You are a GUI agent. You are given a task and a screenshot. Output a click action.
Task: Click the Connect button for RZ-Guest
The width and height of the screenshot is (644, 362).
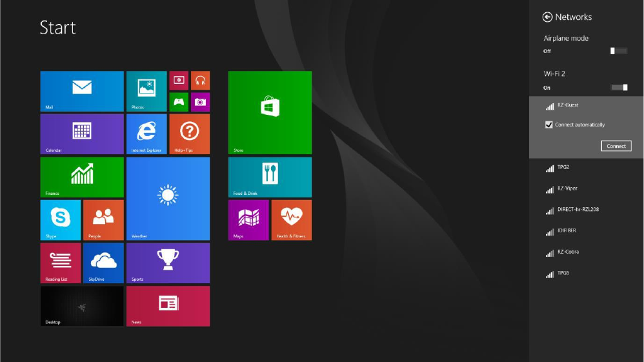(616, 146)
